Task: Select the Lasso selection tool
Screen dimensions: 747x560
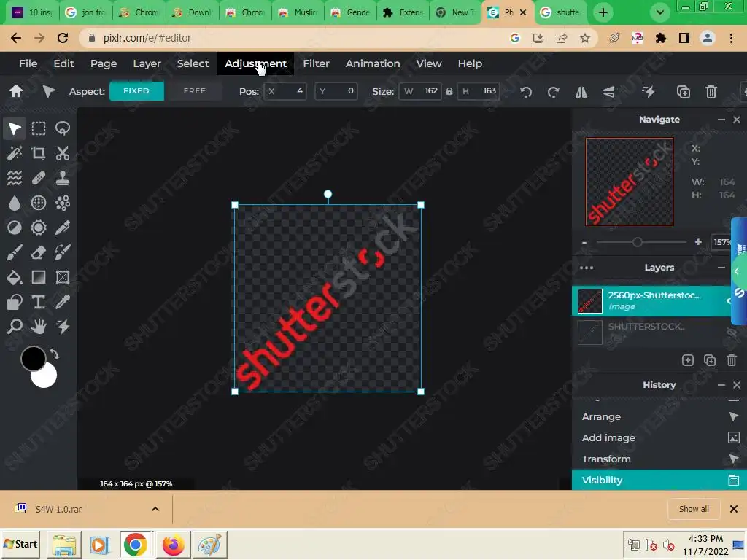Action: 63,128
